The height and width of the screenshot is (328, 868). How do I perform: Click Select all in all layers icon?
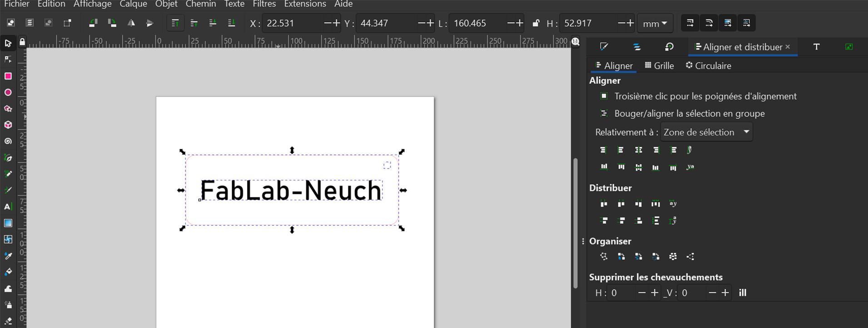[x=30, y=23]
